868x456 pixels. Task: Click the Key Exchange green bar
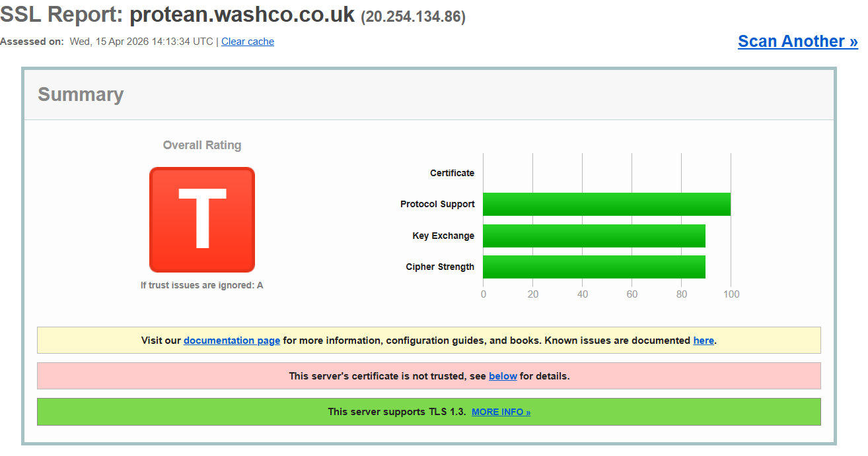(x=594, y=236)
